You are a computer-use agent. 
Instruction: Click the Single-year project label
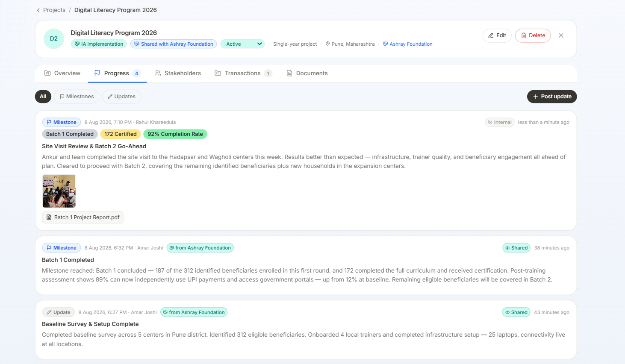click(x=295, y=44)
